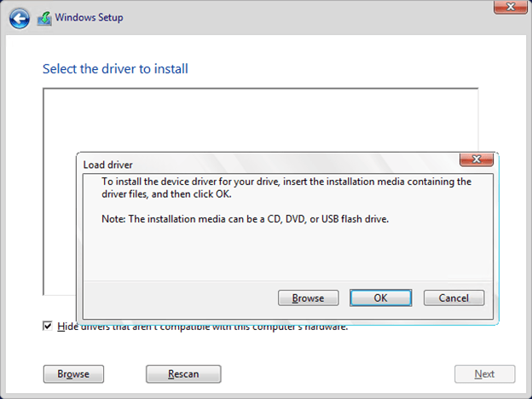Uncheck the Hide incompatible drivers checkbox
The height and width of the screenshot is (399, 532).
coord(48,326)
